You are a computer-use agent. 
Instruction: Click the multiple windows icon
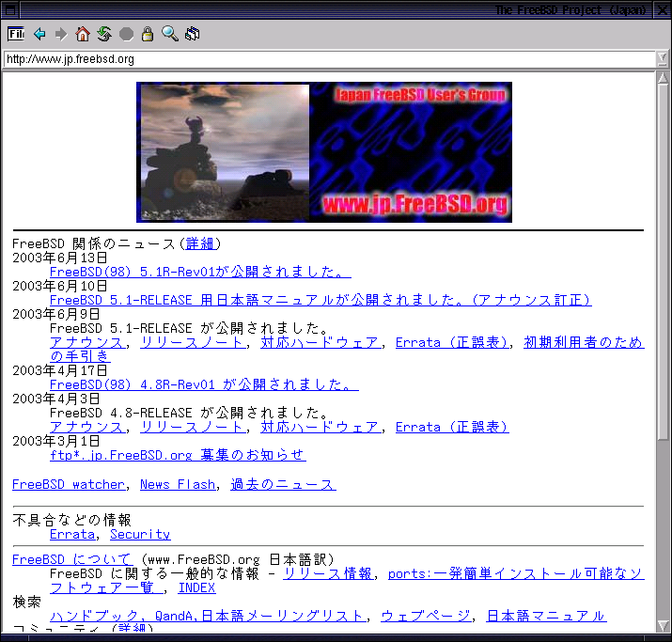(x=192, y=34)
